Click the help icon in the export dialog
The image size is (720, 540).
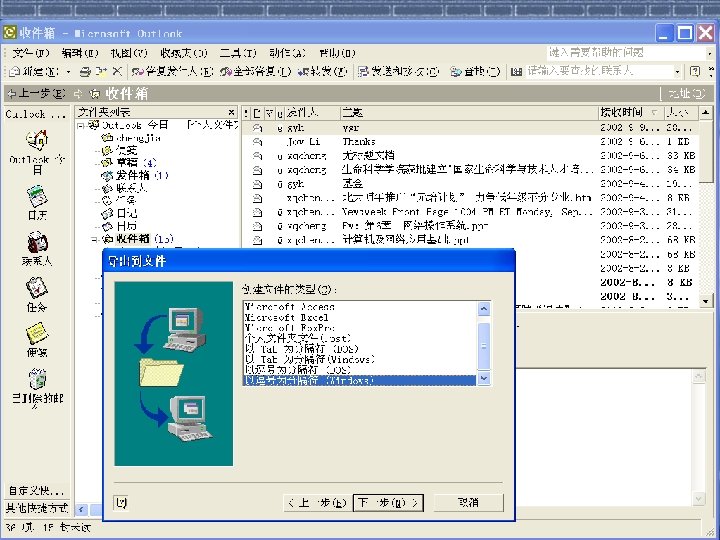(x=121, y=503)
